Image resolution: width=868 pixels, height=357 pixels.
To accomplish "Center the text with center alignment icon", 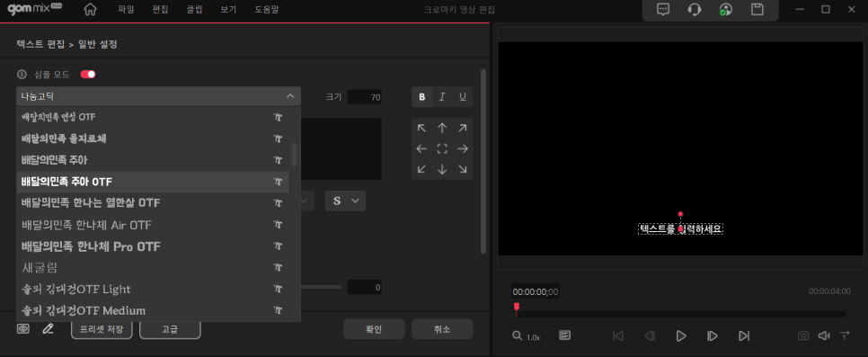I will (442, 148).
